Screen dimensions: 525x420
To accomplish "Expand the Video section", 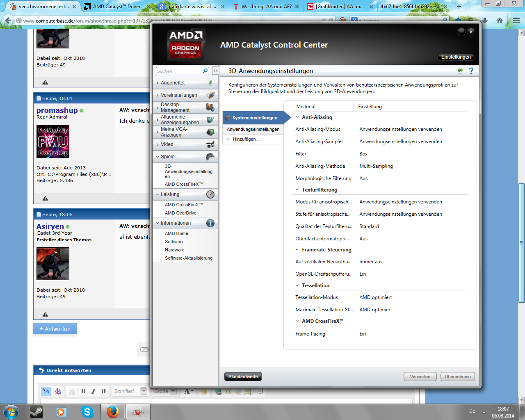I will 157,144.
